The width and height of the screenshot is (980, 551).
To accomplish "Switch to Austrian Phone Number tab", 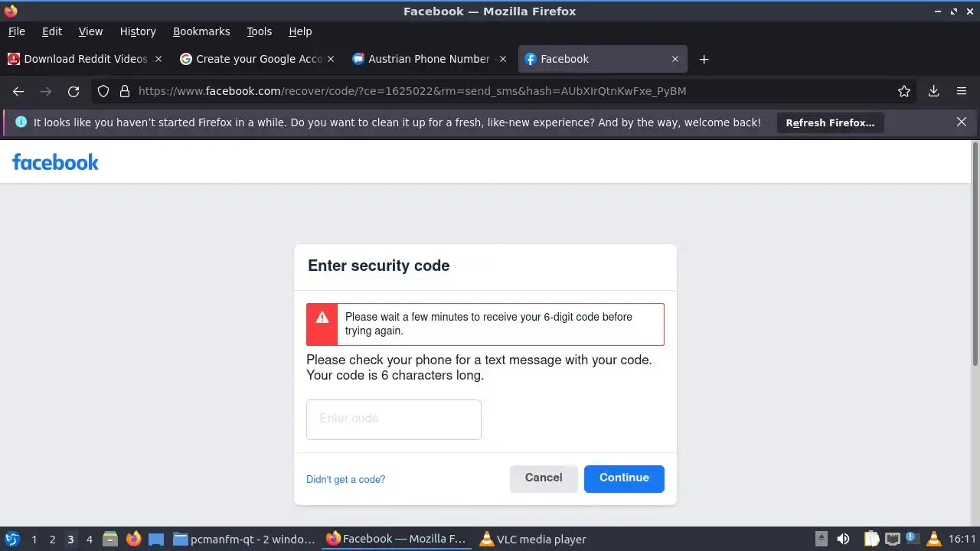I will click(429, 59).
